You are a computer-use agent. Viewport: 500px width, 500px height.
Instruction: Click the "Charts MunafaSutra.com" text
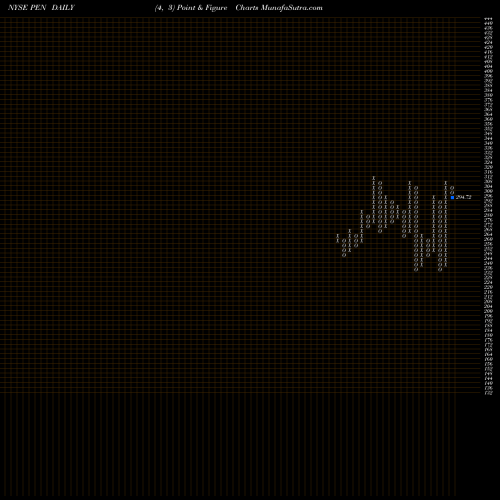(x=279, y=8)
